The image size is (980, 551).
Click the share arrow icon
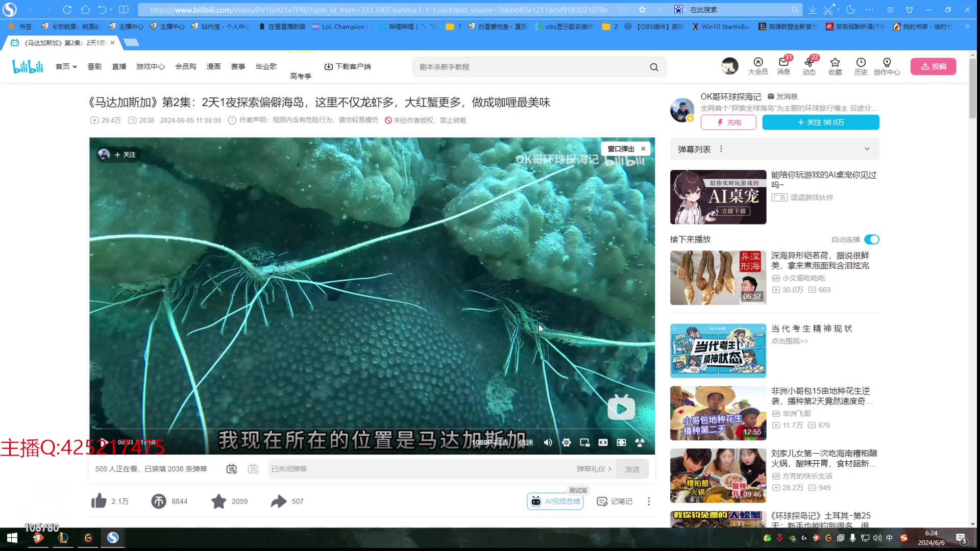pyautogui.click(x=279, y=502)
